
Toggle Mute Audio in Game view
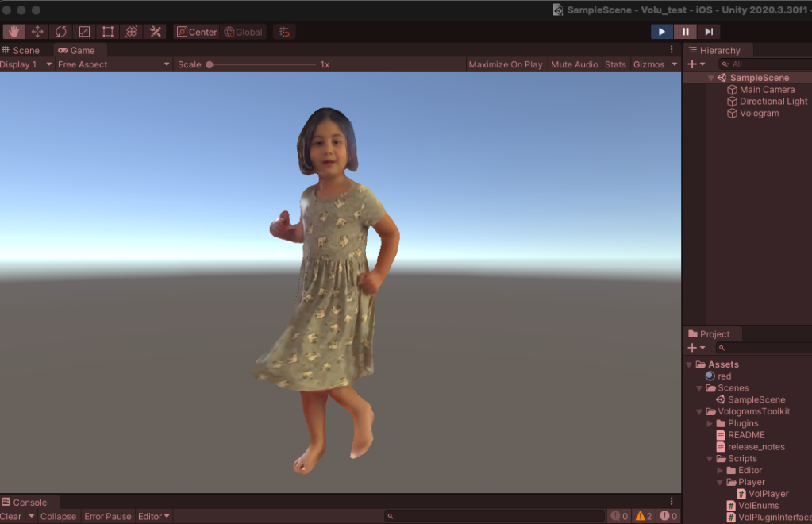point(574,64)
